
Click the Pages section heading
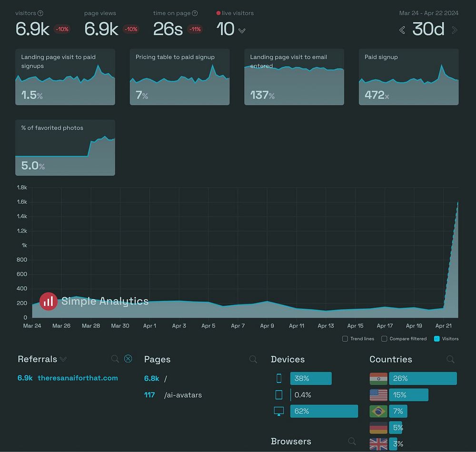[x=157, y=360]
